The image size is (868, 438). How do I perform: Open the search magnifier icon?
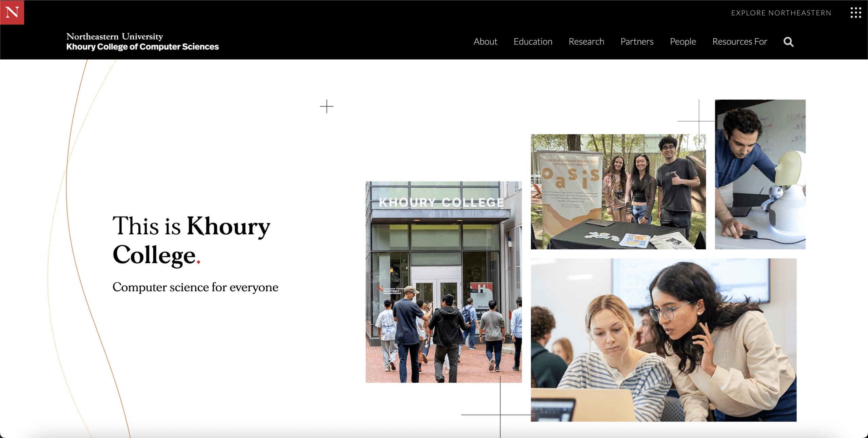click(788, 42)
